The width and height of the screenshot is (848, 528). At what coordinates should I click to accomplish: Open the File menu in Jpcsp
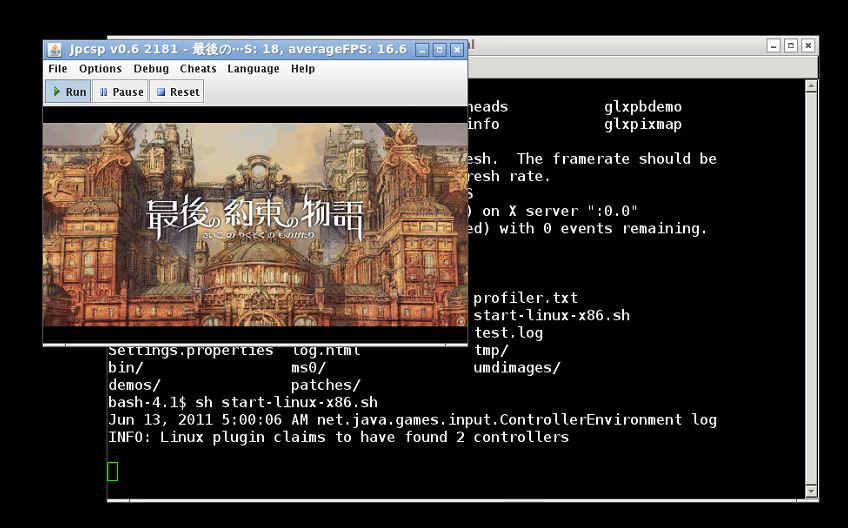[57, 69]
